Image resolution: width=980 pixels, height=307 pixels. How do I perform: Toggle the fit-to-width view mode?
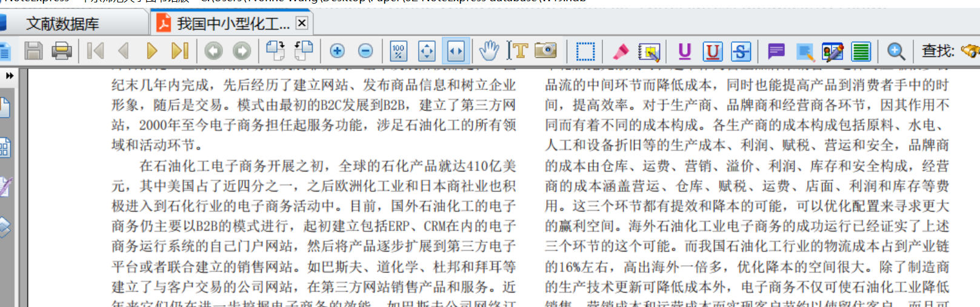(x=456, y=51)
